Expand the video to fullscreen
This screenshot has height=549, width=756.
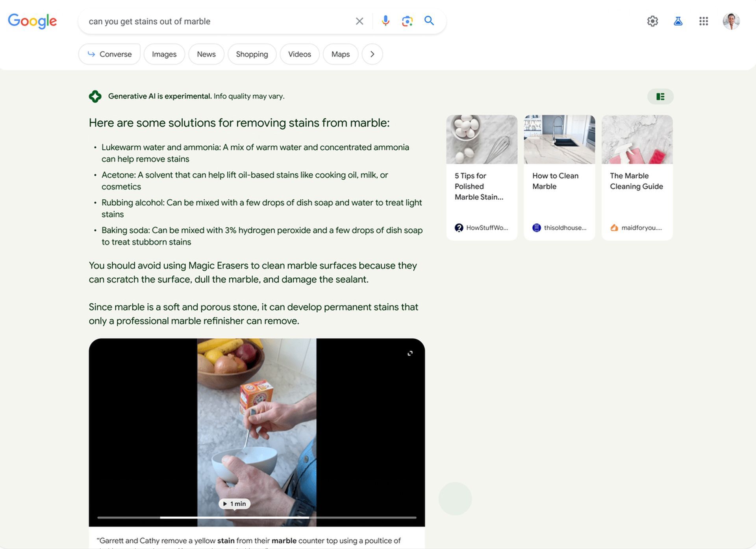(x=410, y=353)
